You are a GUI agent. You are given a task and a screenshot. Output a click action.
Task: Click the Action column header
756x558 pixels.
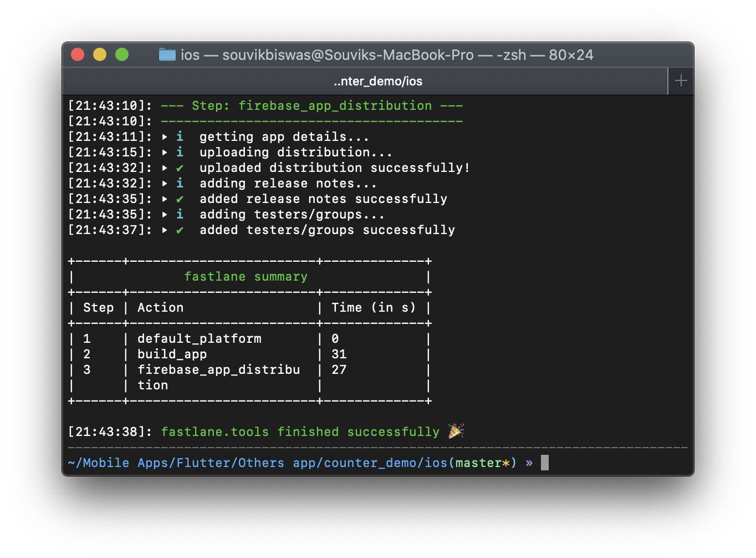[160, 307]
